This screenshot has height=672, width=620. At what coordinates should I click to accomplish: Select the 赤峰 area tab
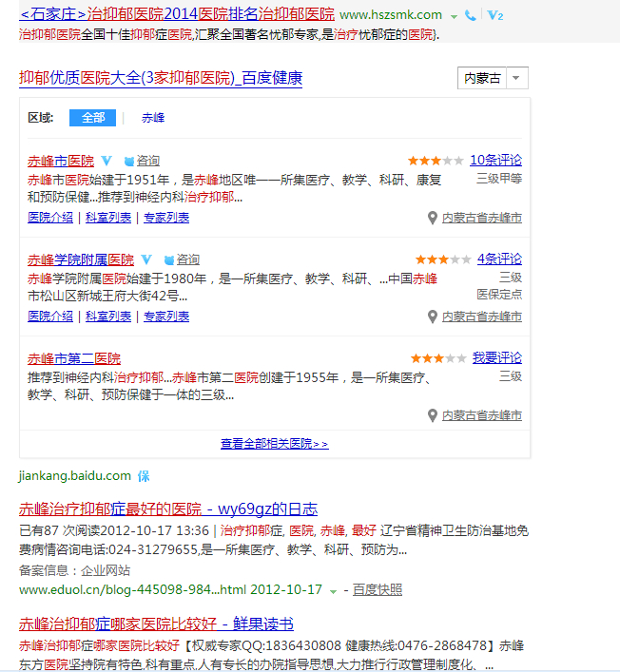[x=153, y=118]
